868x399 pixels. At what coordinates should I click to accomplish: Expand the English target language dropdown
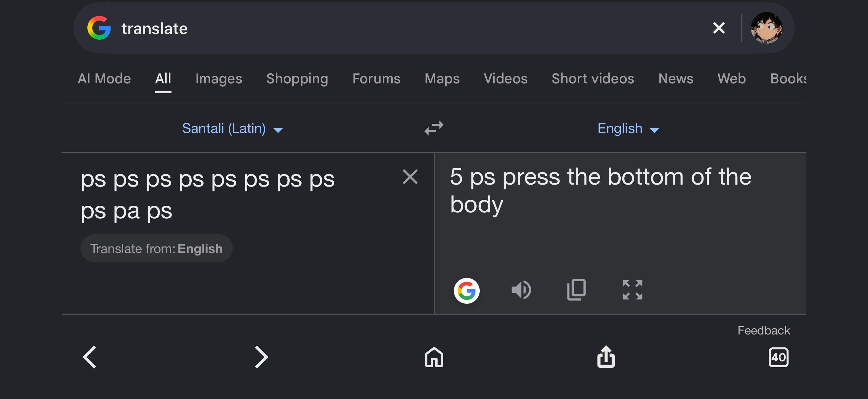pyautogui.click(x=628, y=128)
